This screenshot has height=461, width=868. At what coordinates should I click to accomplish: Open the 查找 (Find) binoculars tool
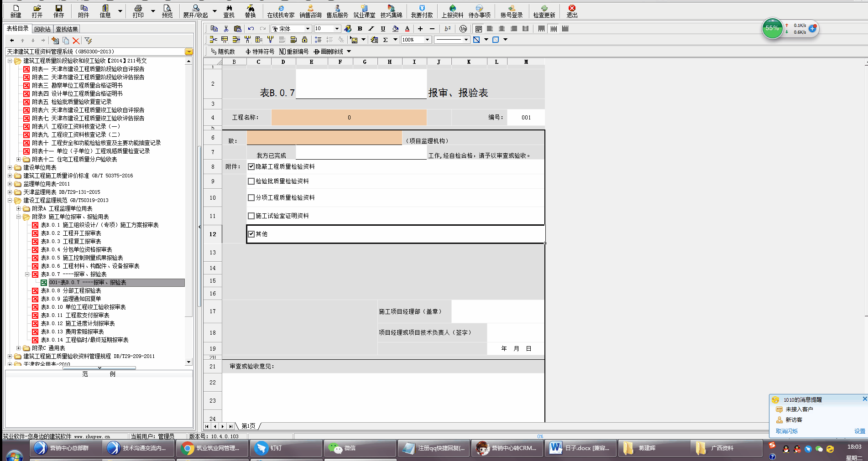pos(229,10)
